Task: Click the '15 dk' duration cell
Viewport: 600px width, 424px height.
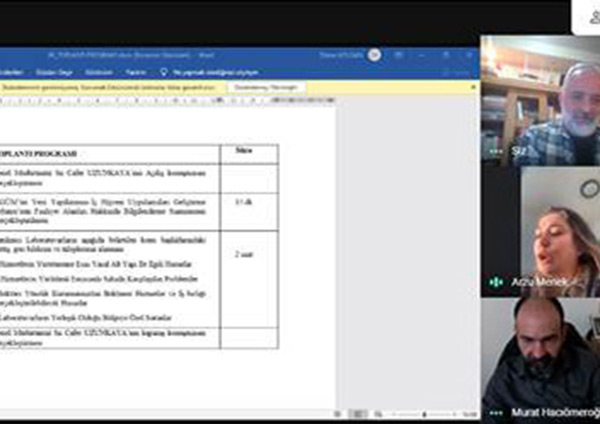Action: [x=249, y=212]
